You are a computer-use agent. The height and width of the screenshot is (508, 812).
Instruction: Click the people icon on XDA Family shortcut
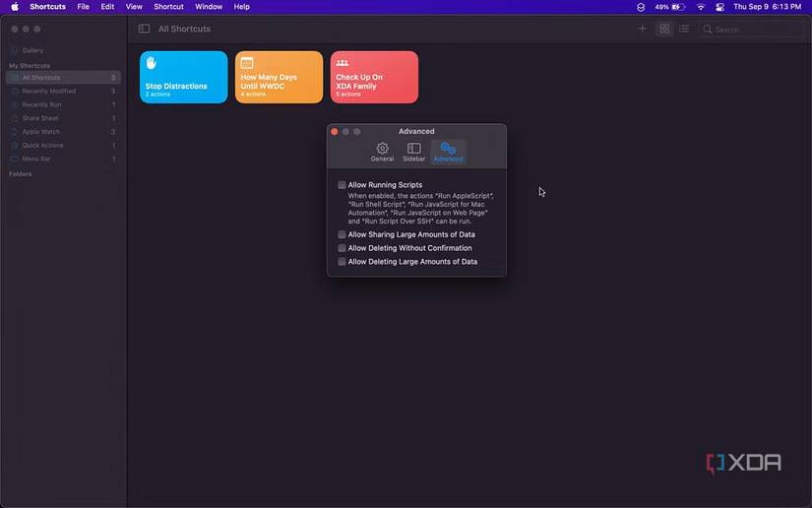tap(343, 63)
